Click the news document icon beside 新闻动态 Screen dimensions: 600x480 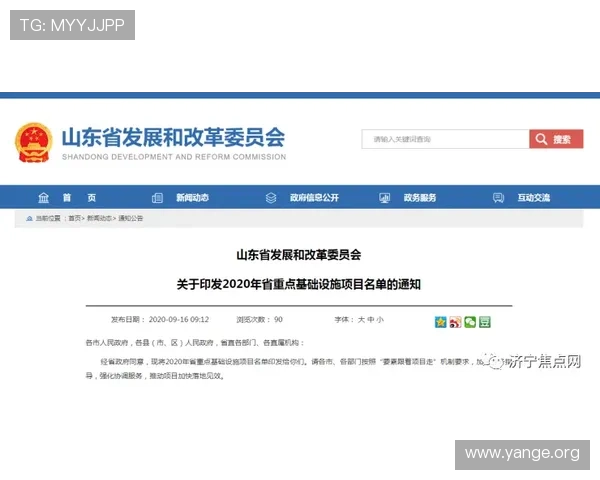[157, 198]
